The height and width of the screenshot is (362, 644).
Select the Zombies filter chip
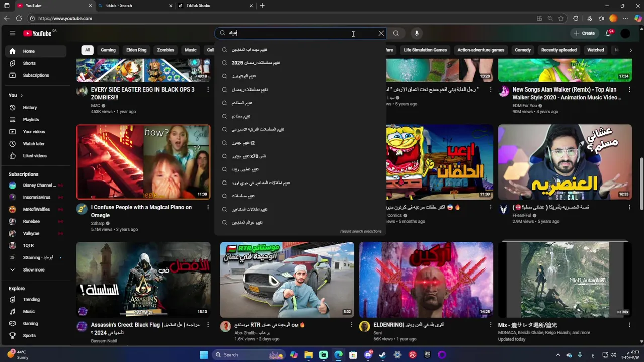click(166, 50)
